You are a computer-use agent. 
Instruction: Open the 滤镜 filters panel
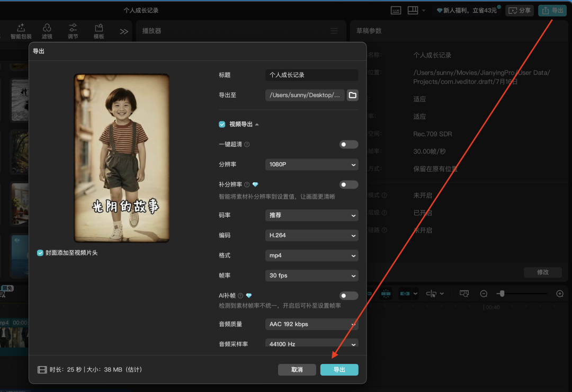[47, 31]
